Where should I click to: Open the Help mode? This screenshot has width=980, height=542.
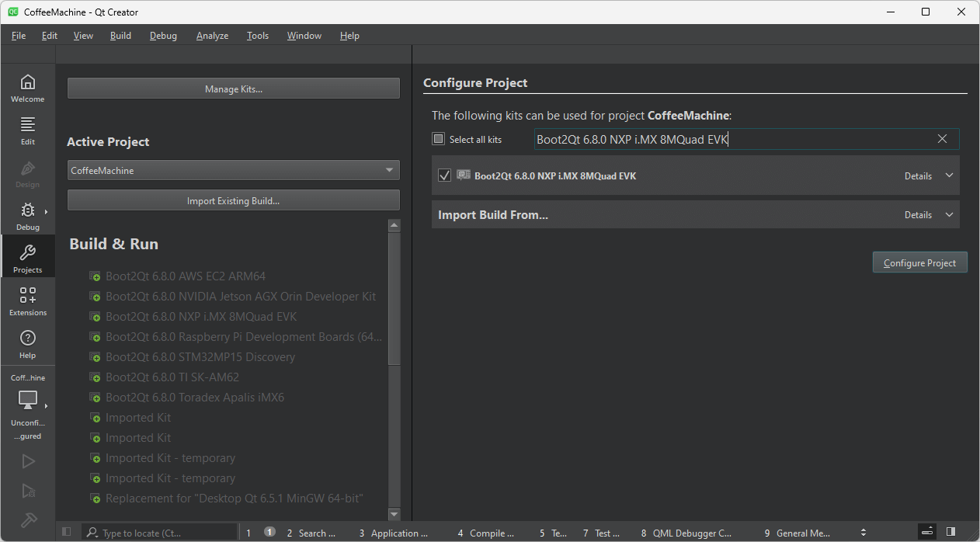tap(27, 344)
